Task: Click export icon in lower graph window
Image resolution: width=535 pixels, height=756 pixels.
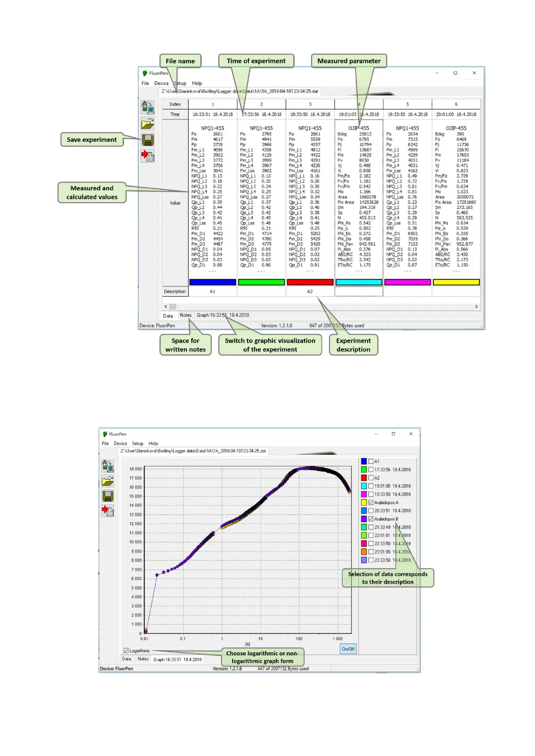Action: tap(108, 511)
